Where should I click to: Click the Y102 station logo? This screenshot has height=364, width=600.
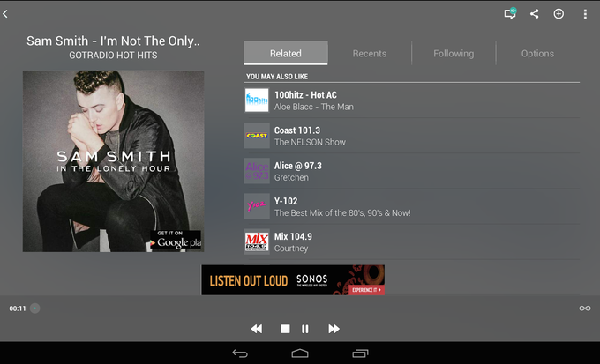257,206
